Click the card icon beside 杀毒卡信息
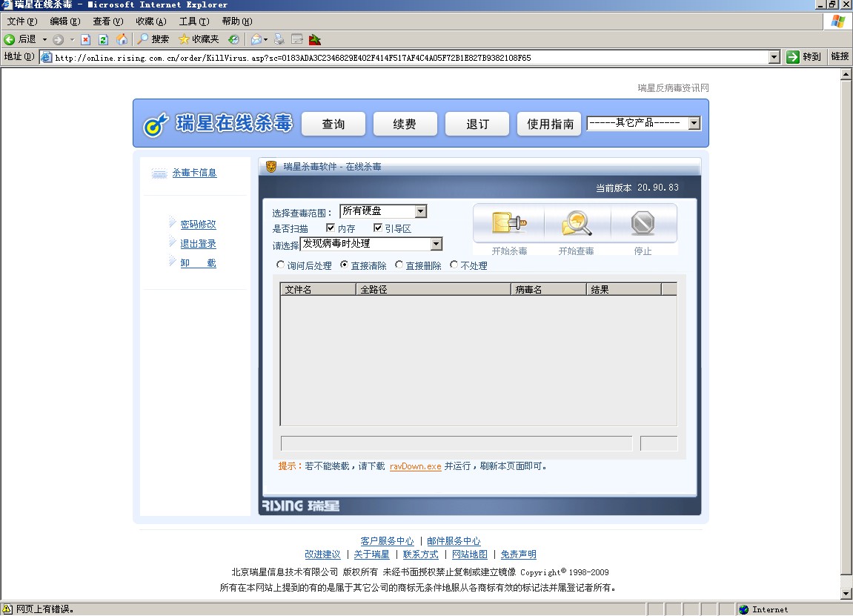Image resolution: width=853 pixels, height=616 pixels. coord(159,173)
